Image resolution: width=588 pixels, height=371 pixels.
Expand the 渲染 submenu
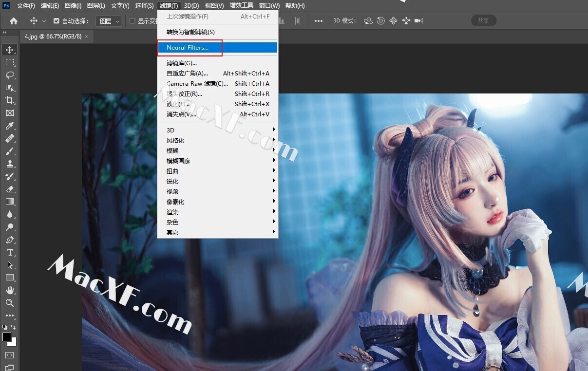click(x=217, y=212)
